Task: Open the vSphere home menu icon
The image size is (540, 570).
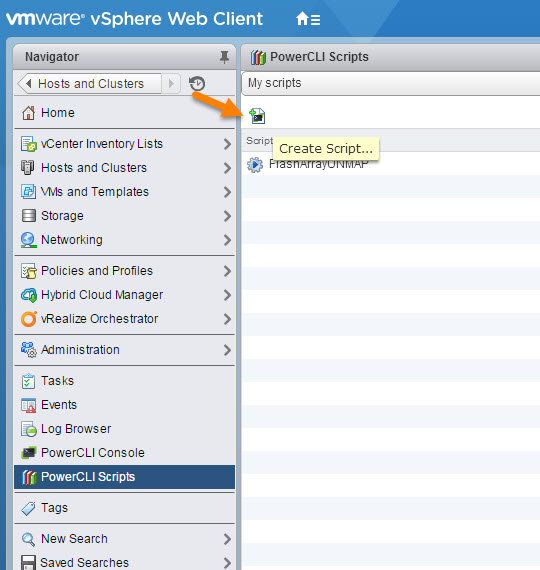Action: (x=308, y=19)
